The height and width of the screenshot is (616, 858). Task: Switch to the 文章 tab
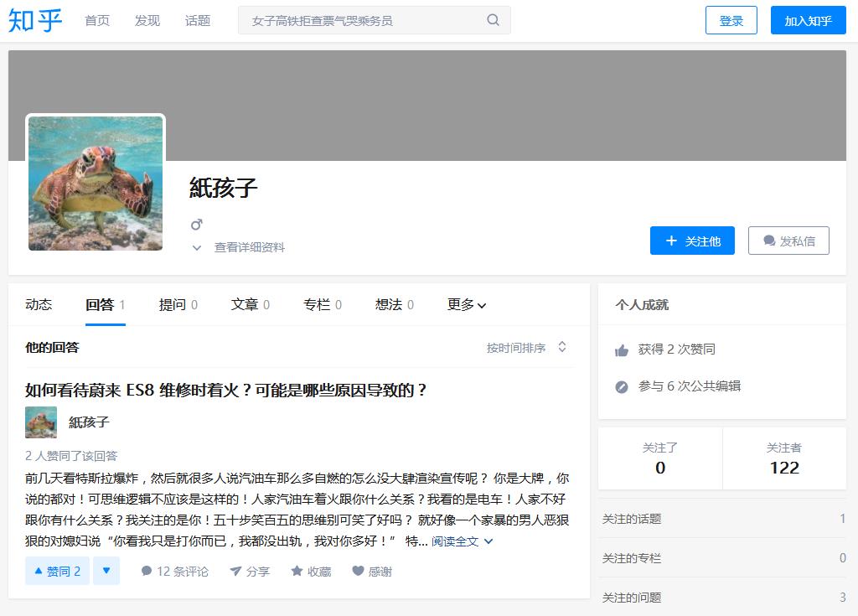[245, 305]
